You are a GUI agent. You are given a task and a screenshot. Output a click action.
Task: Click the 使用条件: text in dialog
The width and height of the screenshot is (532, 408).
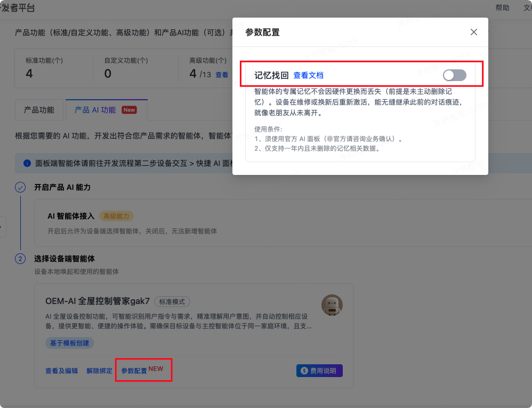tap(268, 129)
